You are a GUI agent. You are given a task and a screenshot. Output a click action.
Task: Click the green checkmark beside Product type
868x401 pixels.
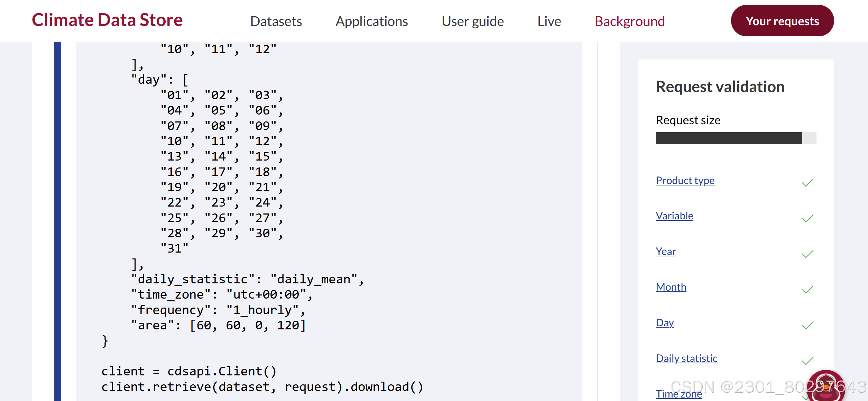807,183
